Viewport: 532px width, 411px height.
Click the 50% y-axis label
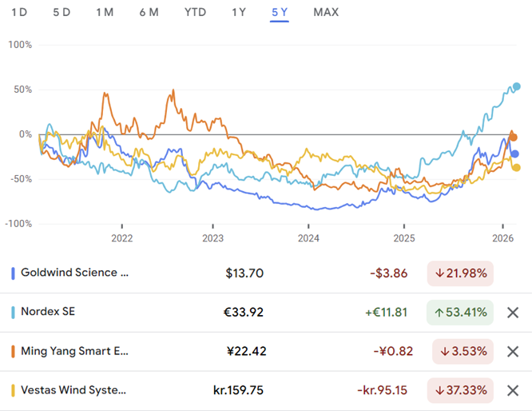(x=22, y=90)
